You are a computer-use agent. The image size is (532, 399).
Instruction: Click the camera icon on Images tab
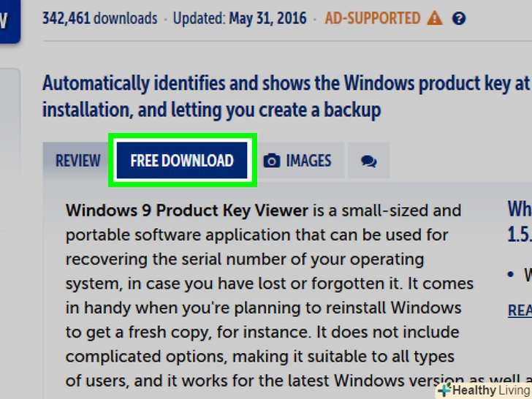tap(272, 161)
